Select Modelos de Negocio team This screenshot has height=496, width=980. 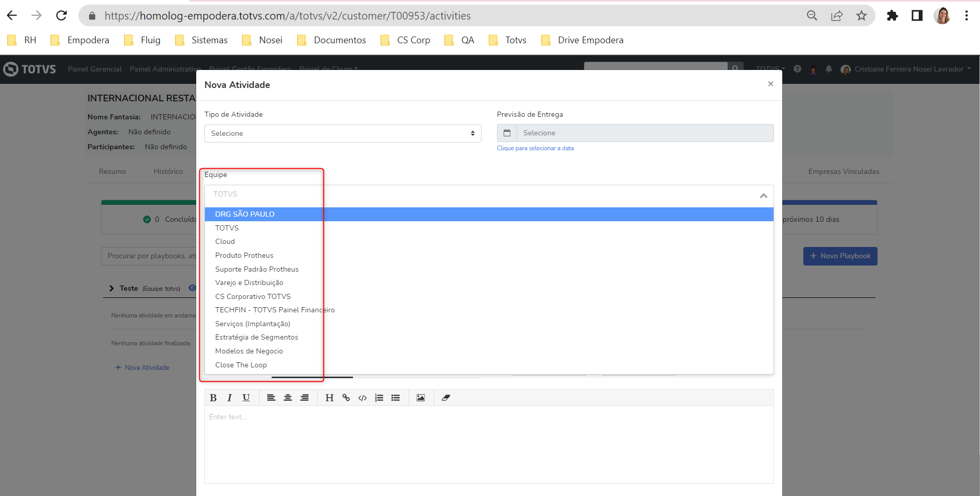[x=489, y=351]
